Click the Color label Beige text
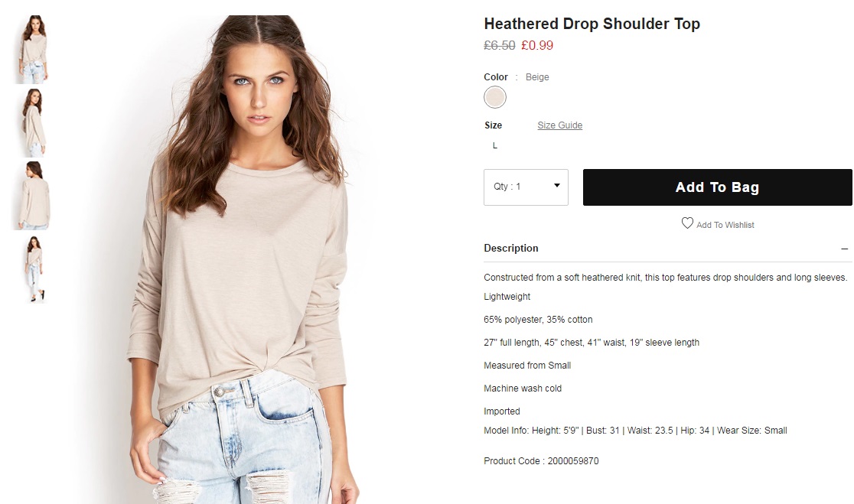 click(537, 77)
